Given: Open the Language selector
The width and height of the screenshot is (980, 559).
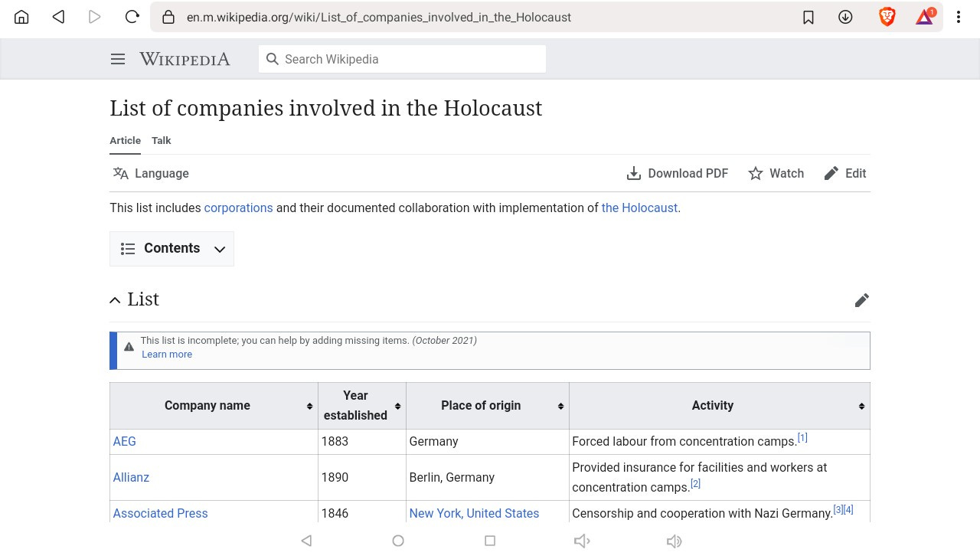Looking at the screenshot, I should pyautogui.click(x=151, y=173).
